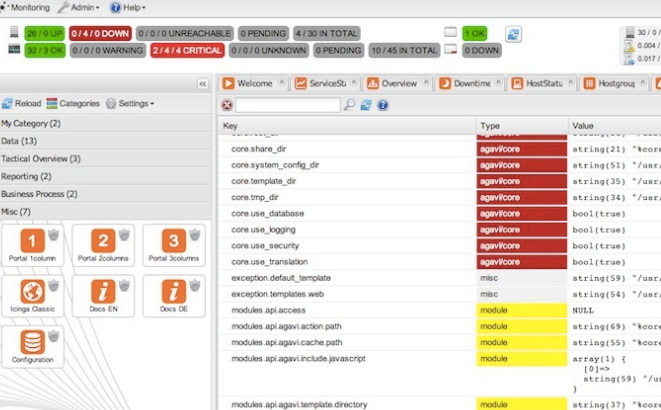Open the Admin menu

78,7
